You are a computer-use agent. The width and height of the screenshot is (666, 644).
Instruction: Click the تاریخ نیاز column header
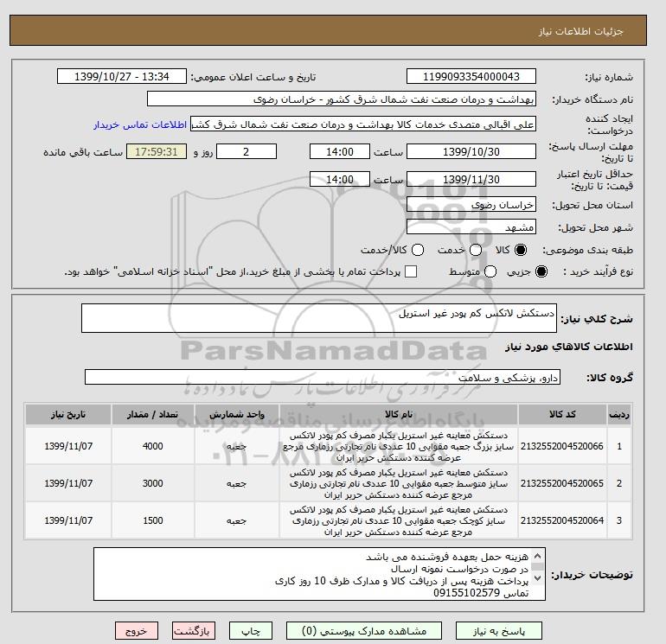click(68, 414)
